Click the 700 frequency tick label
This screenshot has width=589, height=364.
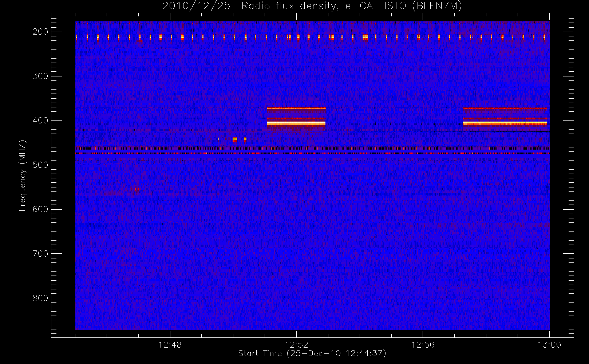click(x=40, y=254)
